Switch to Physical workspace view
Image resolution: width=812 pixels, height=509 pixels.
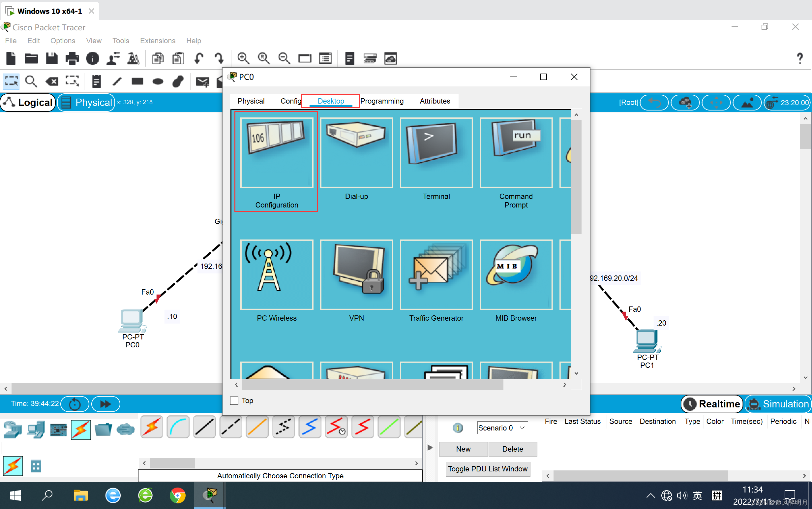(86, 102)
